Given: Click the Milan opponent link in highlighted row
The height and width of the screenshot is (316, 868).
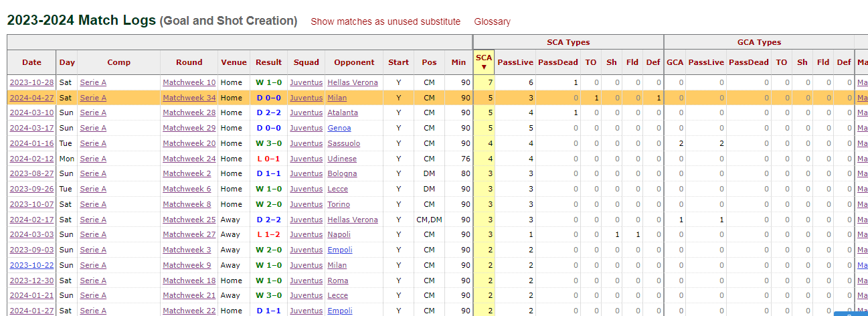Looking at the screenshot, I should click(x=337, y=98).
